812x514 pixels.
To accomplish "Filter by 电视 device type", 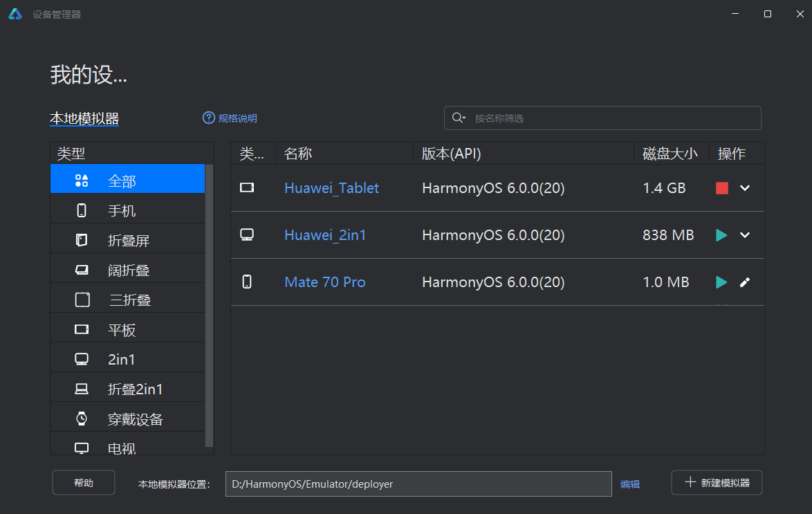I will click(127, 445).
